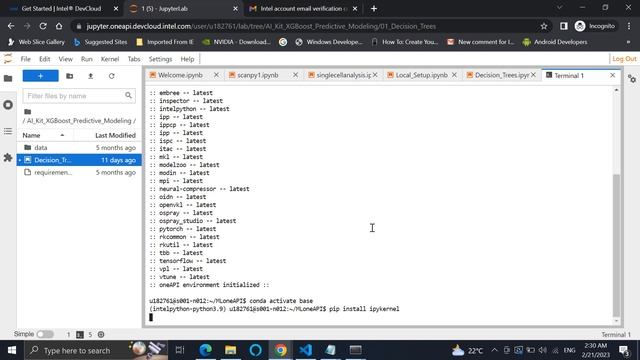Open the property inspector gear icon
640x360 pixels.
click(x=632, y=79)
